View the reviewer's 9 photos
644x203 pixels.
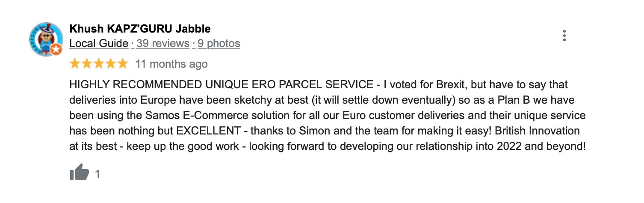tap(219, 43)
